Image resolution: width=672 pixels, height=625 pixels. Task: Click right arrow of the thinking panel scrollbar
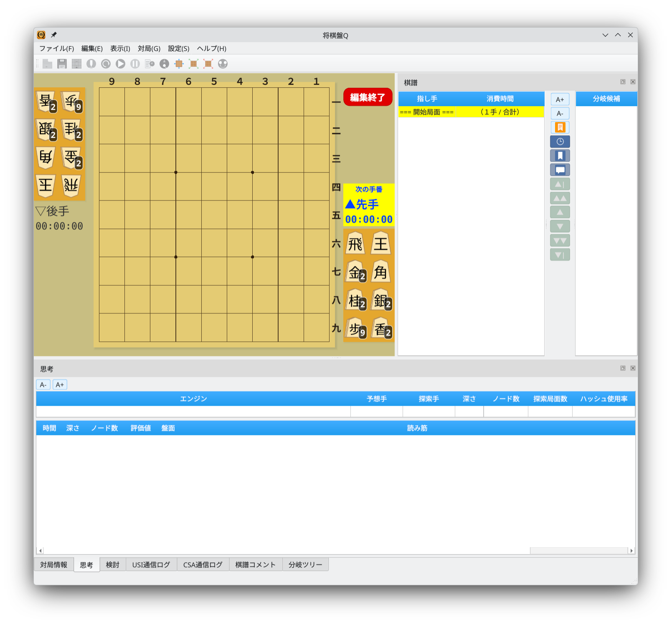click(x=631, y=551)
